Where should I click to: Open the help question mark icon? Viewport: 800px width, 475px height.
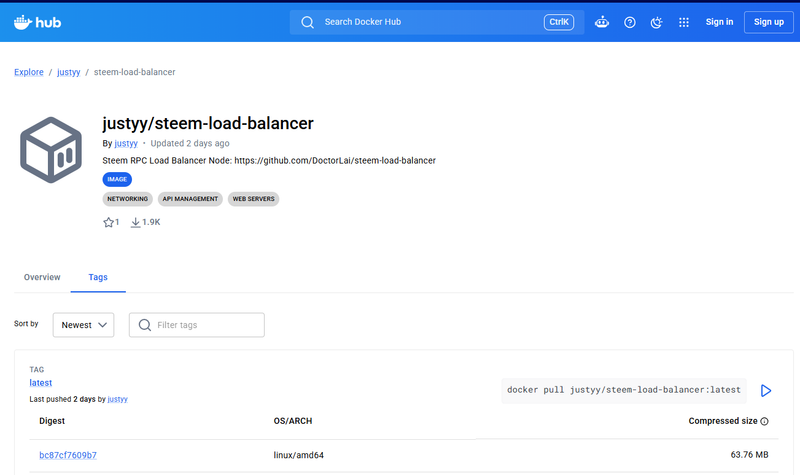tap(630, 22)
